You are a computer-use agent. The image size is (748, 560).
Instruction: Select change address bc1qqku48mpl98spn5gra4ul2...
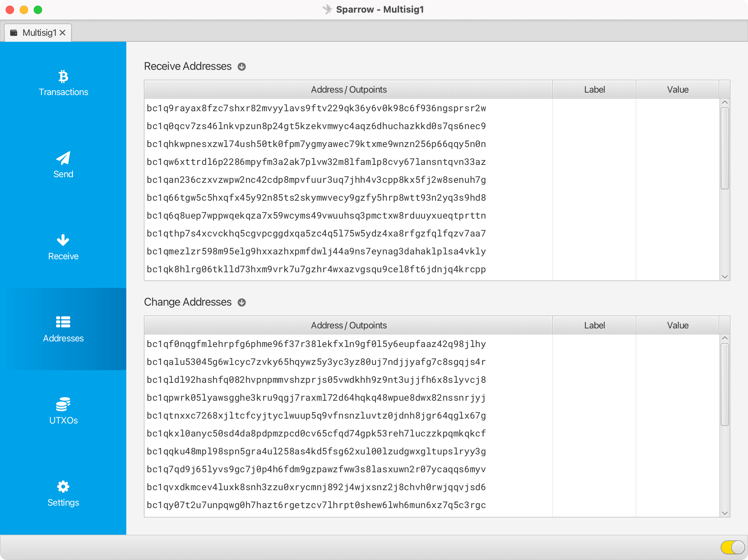click(316, 451)
